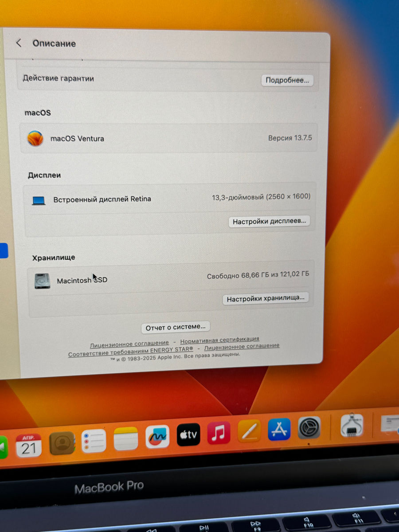Click the built-in Retina display laptop icon
Viewport: 399px width, 532px height.
coord(39,201)
